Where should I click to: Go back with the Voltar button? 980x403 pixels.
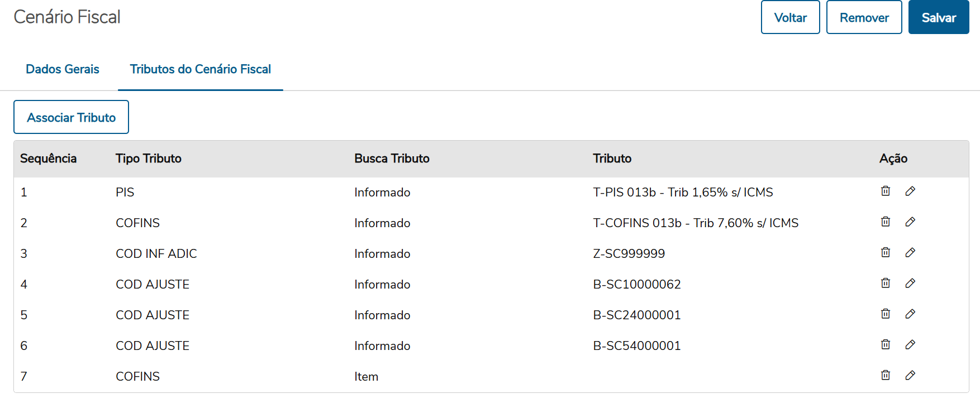pos(790,18)
